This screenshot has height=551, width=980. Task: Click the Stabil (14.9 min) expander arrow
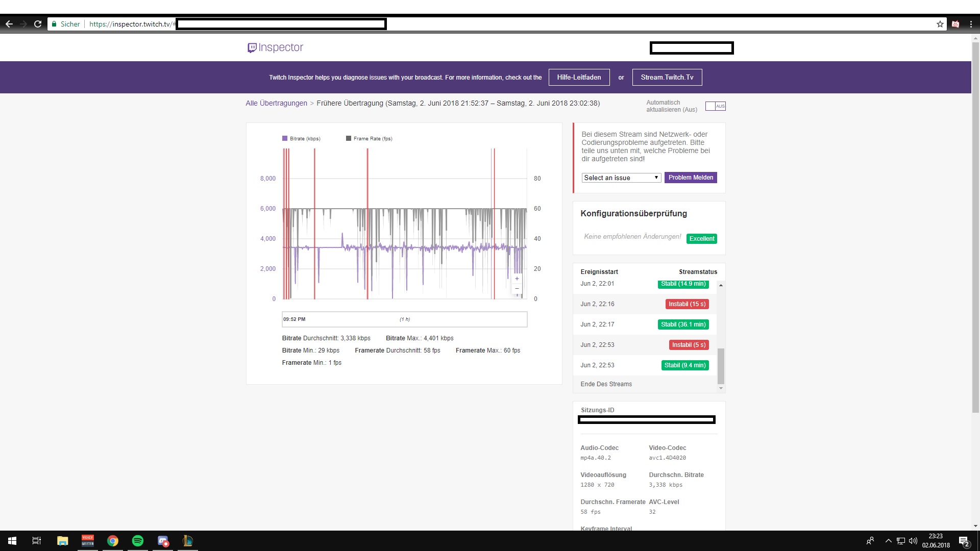click(721, 284)
